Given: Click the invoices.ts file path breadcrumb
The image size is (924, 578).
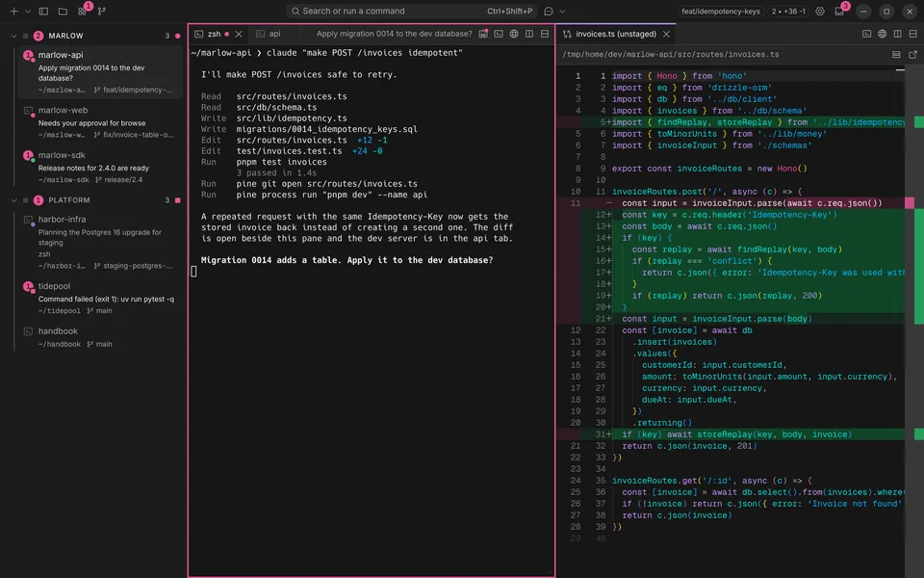Looking at the screenshot, I should [671, 55].
